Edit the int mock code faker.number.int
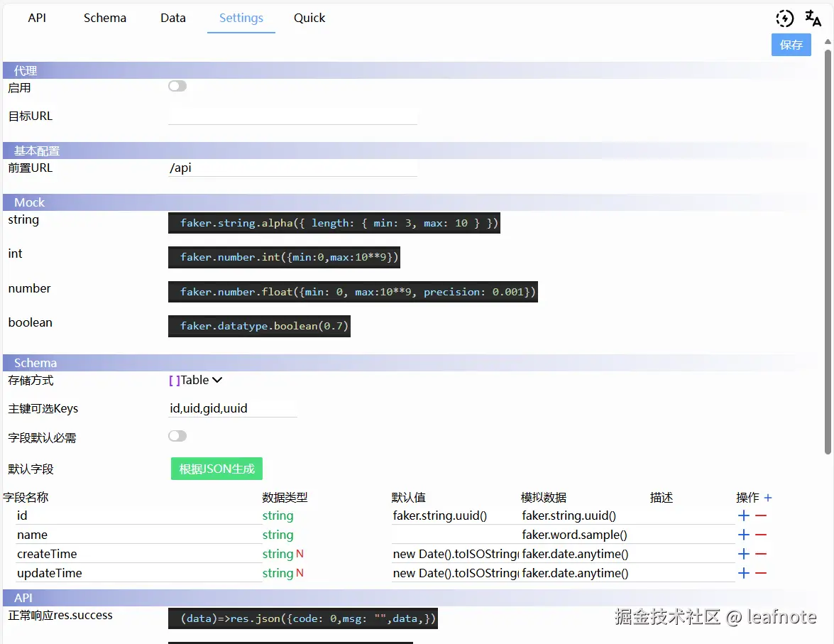Image resolution: width=834 pixels, height=644 pixels. (284, 257)
